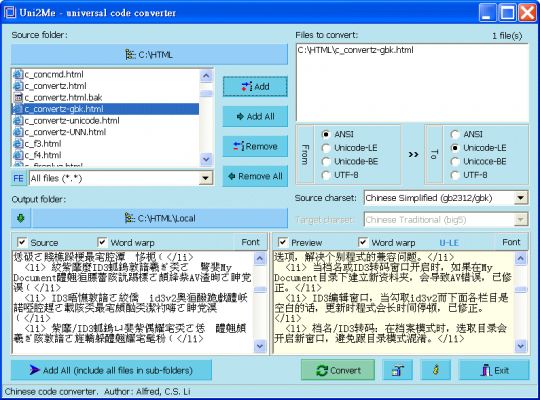Open output folder C:\HTML\Local selector
Screen dimensions: 540x400
coord(160,218)
